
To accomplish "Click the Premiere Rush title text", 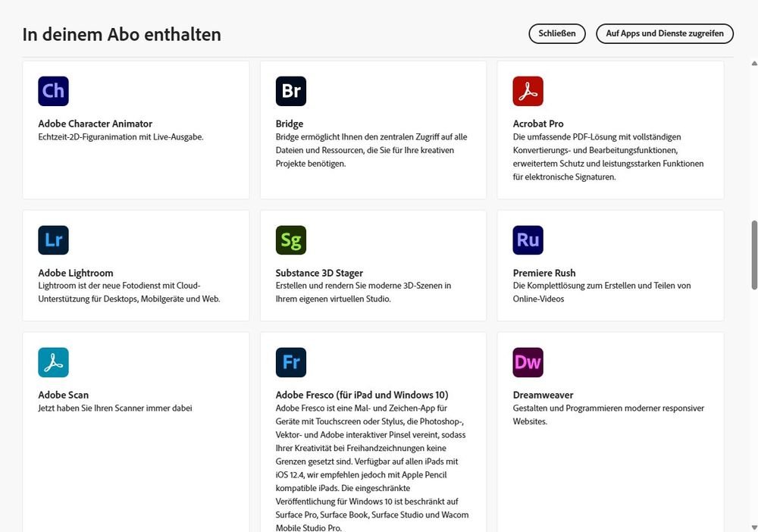I will [x=544, y=272].
